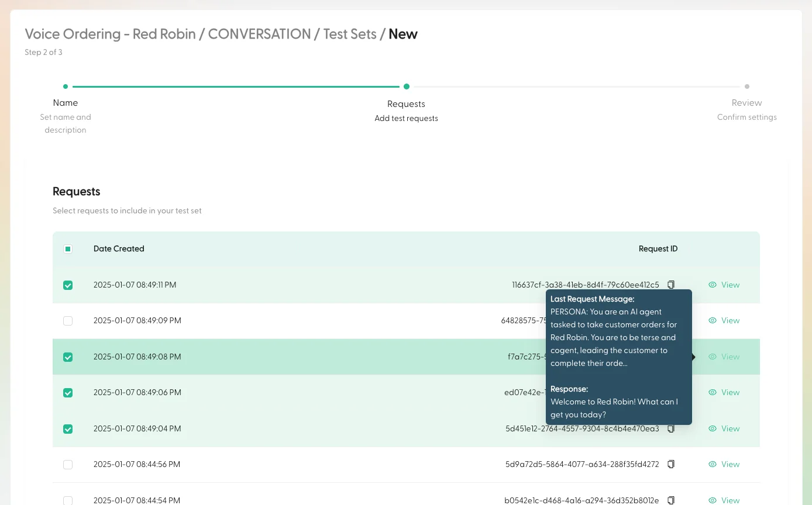This screenshot has width=812, height=505.
Task: View the 08:44:56 PM request
Action: 724,464
